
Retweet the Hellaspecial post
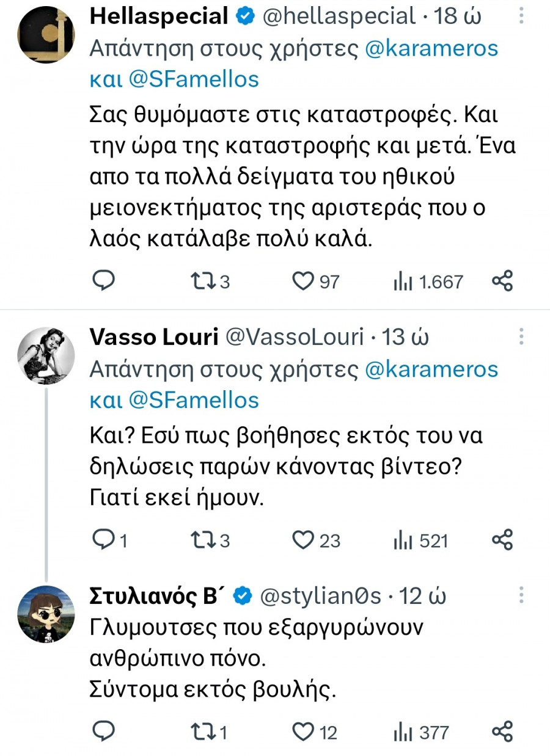point(202,281)
